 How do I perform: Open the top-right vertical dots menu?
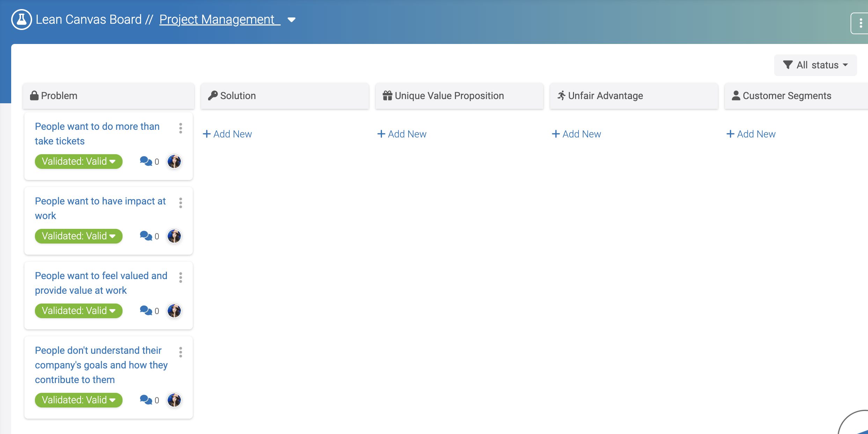coord(860,23)
